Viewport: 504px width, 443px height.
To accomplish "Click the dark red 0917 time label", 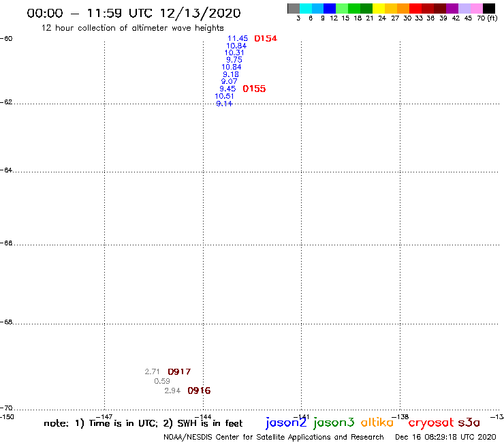I will [x=179, y=371].
